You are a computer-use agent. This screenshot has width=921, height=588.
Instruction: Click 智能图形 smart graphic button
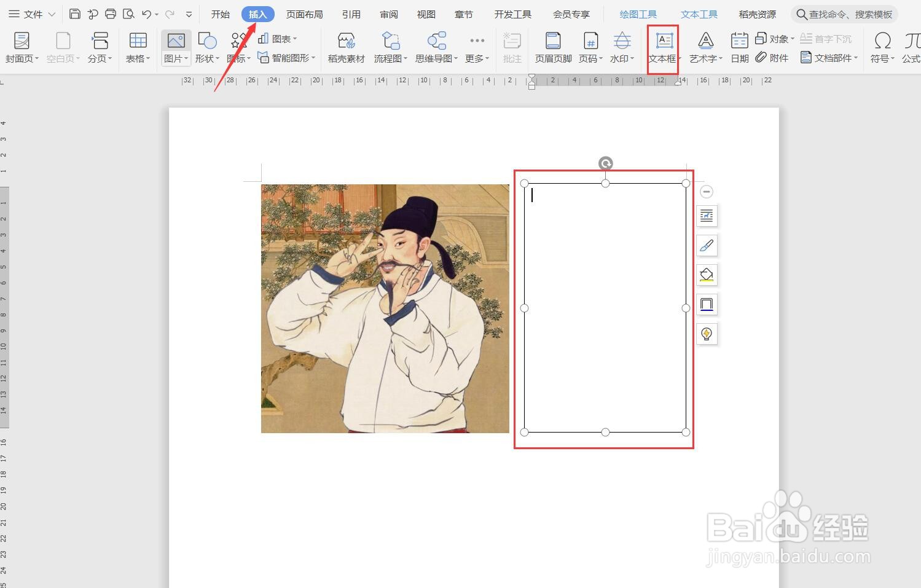click(x=286, y=57)
